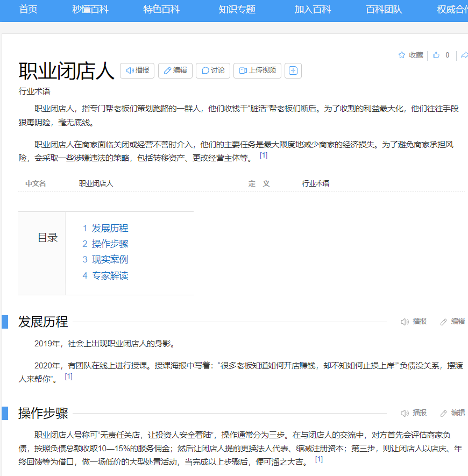The image size is (468, 476).
Task: Open 现实案例 in the 目录 list
Action: [110, 259]
